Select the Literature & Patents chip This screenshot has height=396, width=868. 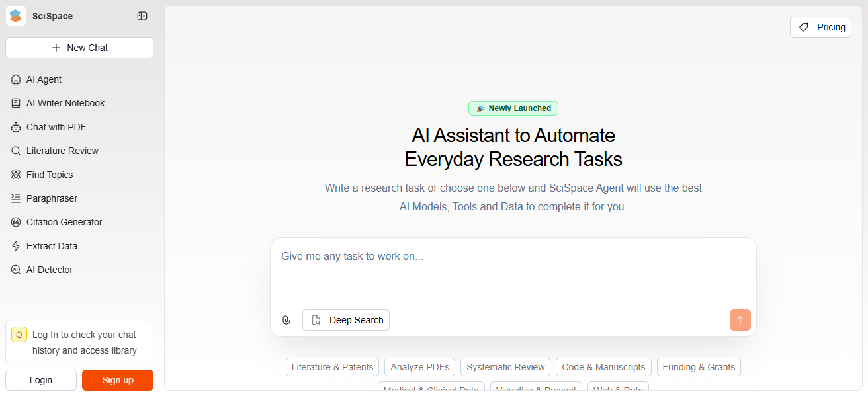pyautogui.click(x=332, y=367)
